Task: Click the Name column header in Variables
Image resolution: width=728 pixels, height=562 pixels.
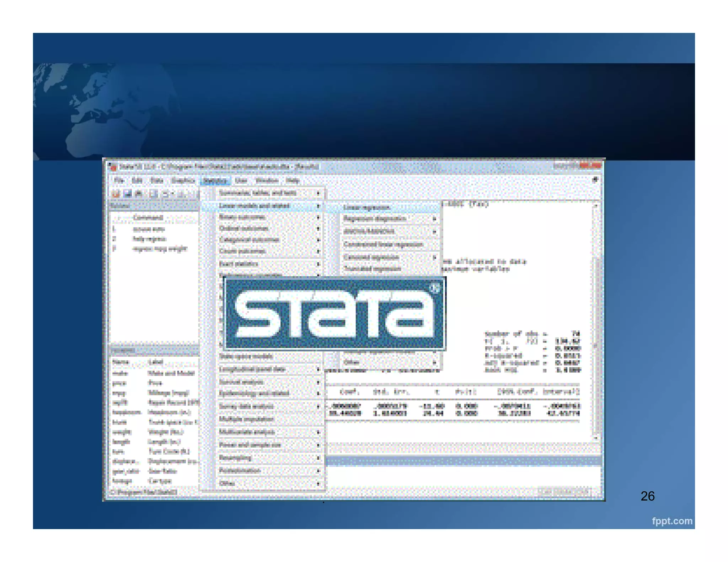Action: pos(121,362)
